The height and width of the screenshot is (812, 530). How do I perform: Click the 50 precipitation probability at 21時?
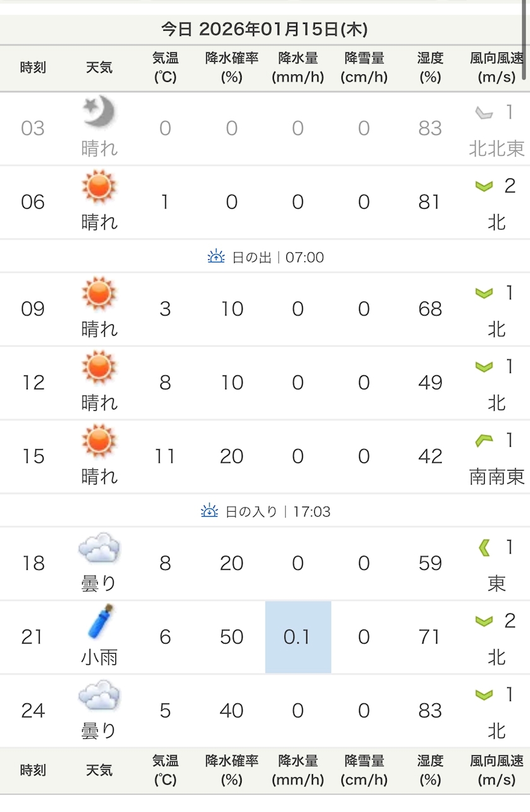pos(232,637)
